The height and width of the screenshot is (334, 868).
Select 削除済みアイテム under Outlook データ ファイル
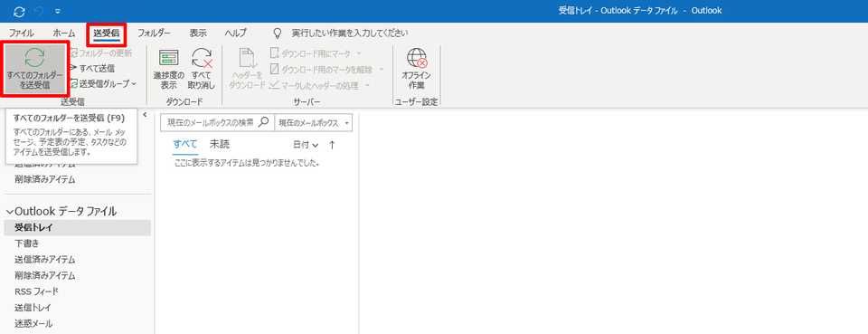click(x=45, y=275)
